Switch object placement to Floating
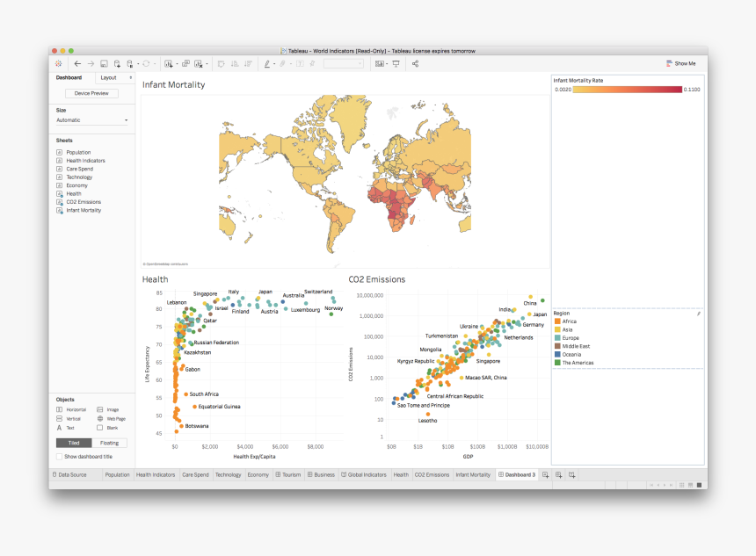Screen dimensions: 756x556 [110, 444]
